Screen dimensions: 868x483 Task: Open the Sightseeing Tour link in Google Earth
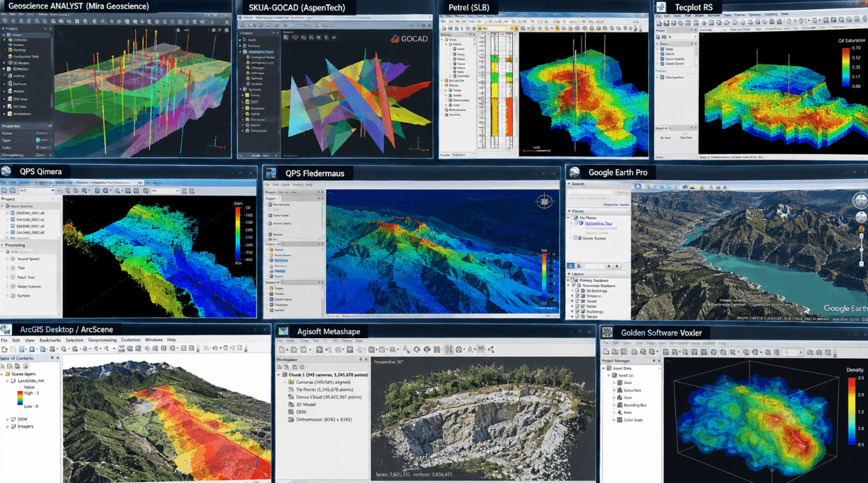click(598, 224)
